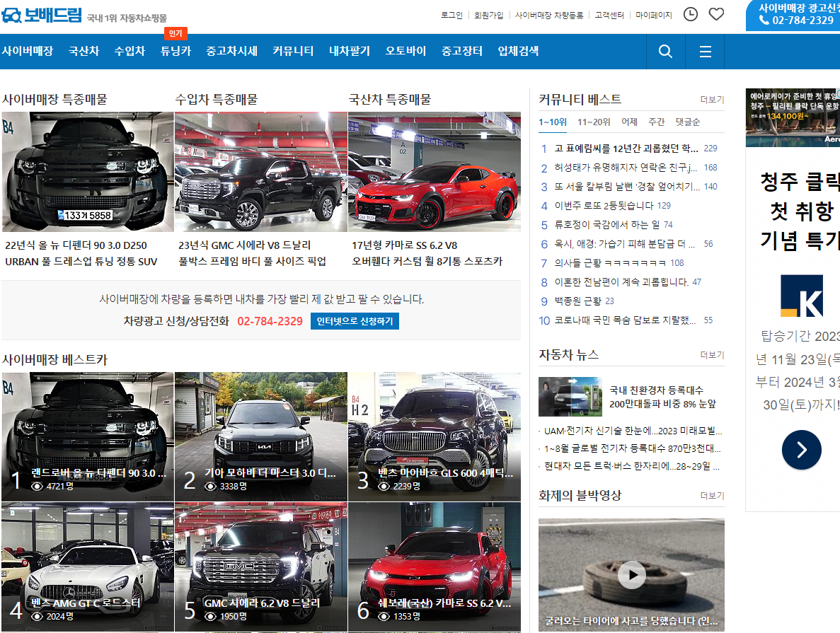Open 사이버매장 menu
The height and width of the screenshot is (633, 840).
click(x=28, y=51)
